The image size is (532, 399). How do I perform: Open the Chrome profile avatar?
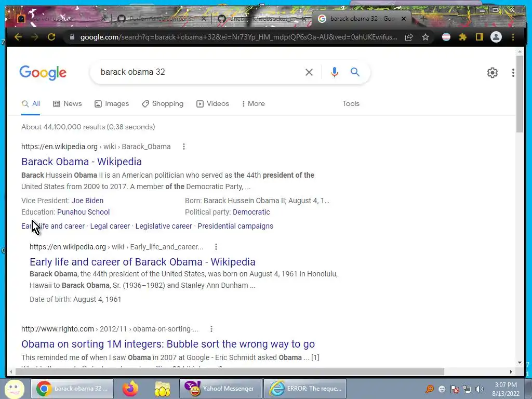click(x=496, y=37)
